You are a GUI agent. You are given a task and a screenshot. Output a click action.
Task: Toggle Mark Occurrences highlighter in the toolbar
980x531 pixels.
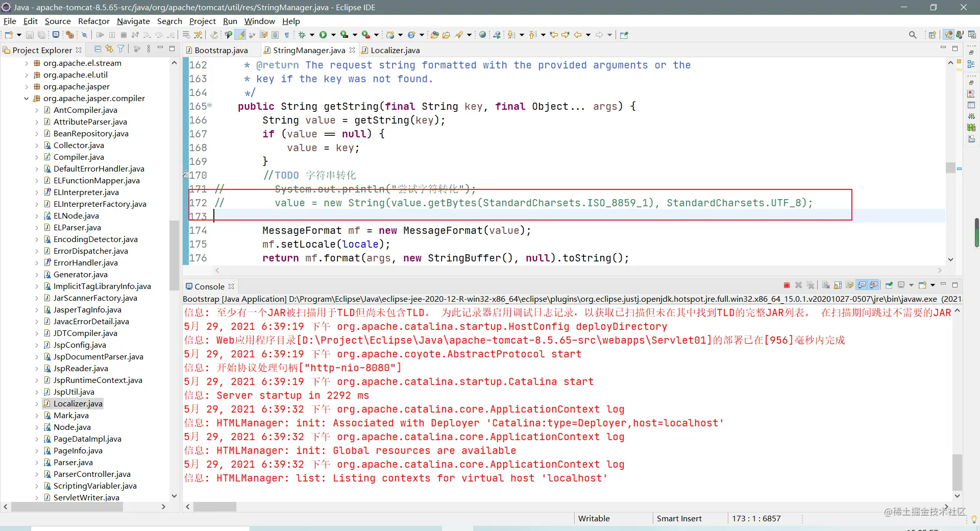click(x=240, y=35)
